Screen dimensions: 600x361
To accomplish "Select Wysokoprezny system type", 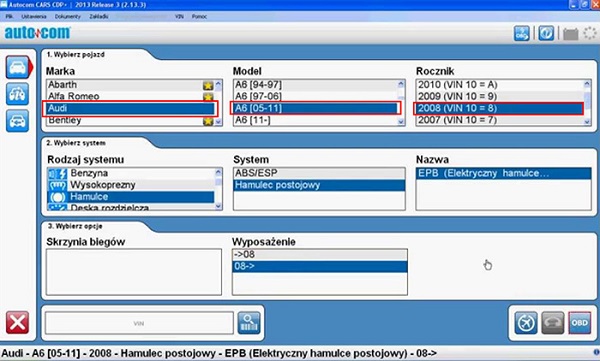I will 131,185.
